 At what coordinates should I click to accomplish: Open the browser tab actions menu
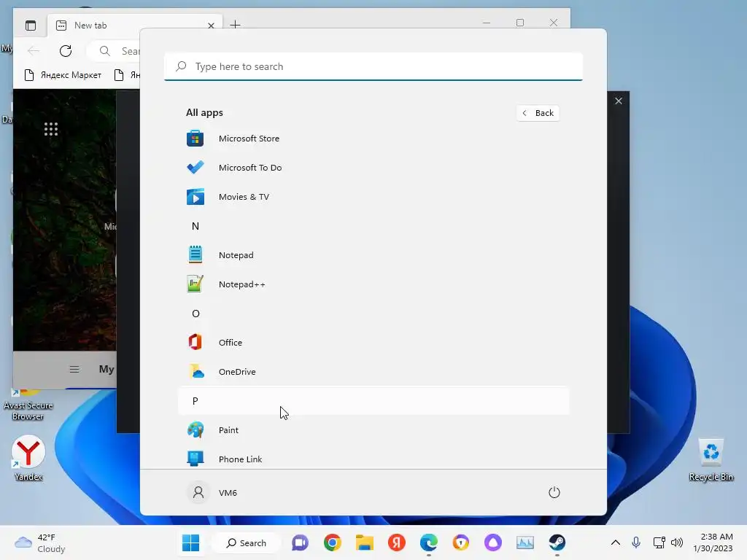[31, 26]
